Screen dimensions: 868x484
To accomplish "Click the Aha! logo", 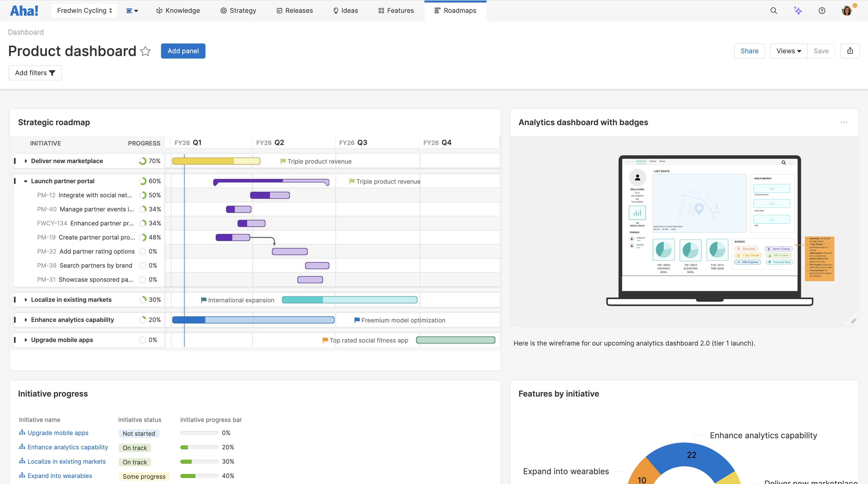I will 24,11.
